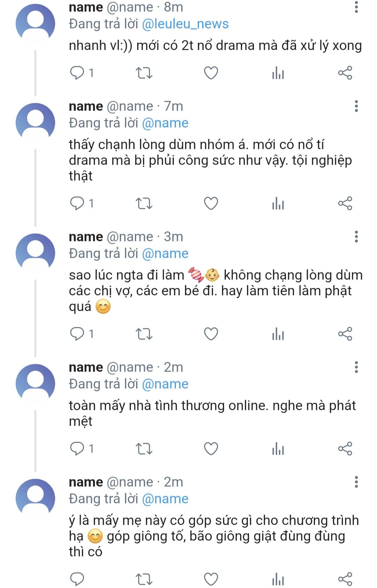This screenshot has width=377, height=588.
Task: Open more options on the last tweet
Action: [x=356, y=482]
